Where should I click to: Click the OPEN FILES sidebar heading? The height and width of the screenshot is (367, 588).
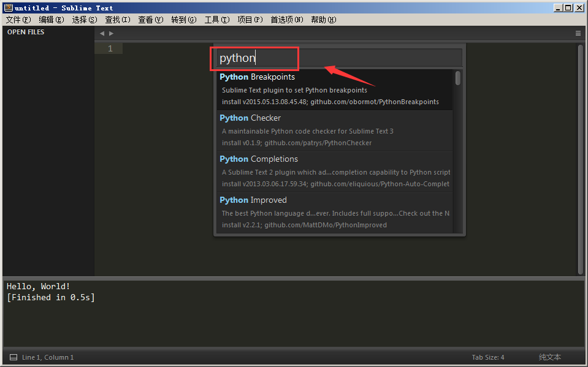click(x=26, y=32)
